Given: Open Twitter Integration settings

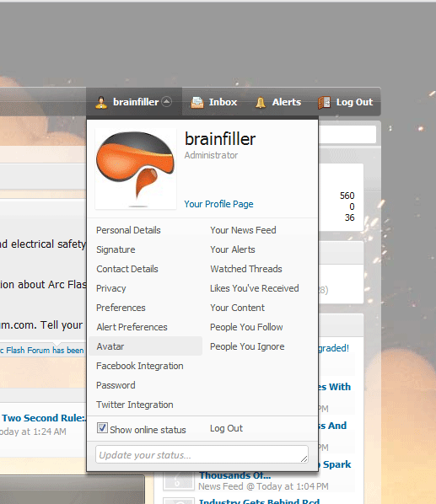Looking at the screenshot, I should 135,405.
